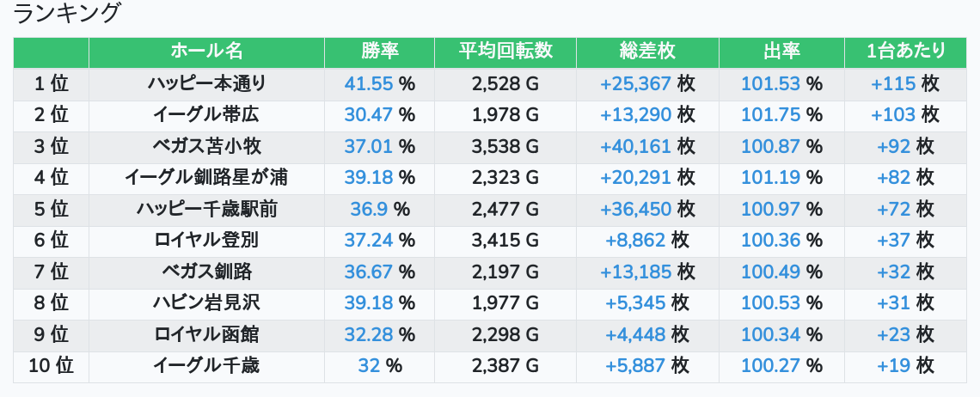Click the 41.55 win rate value
Screen dimensions: 980x397
pos(369,84)
